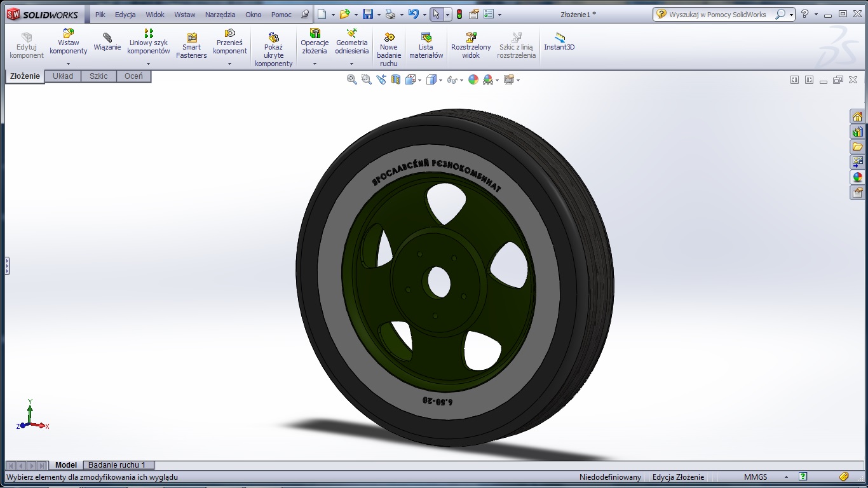Click the Zoom to fit icon
The height and width of the screenshot is (488, 868).
[352, 79]
